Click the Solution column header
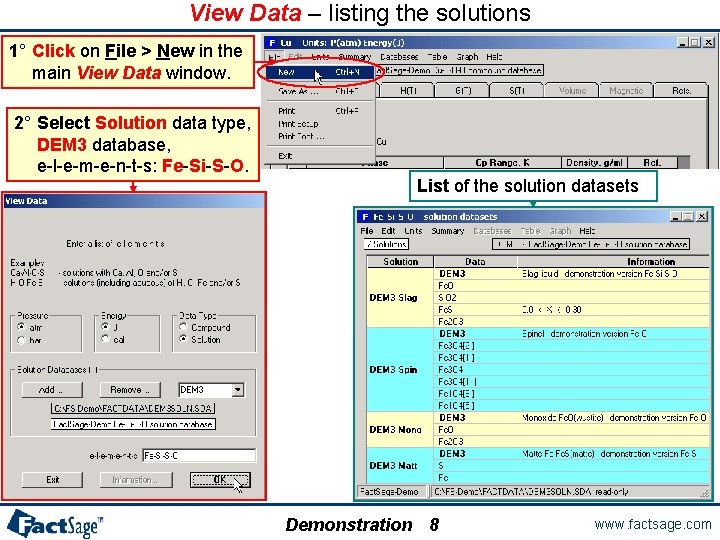Viewport: 720px width, 540px height. point(400,262)
